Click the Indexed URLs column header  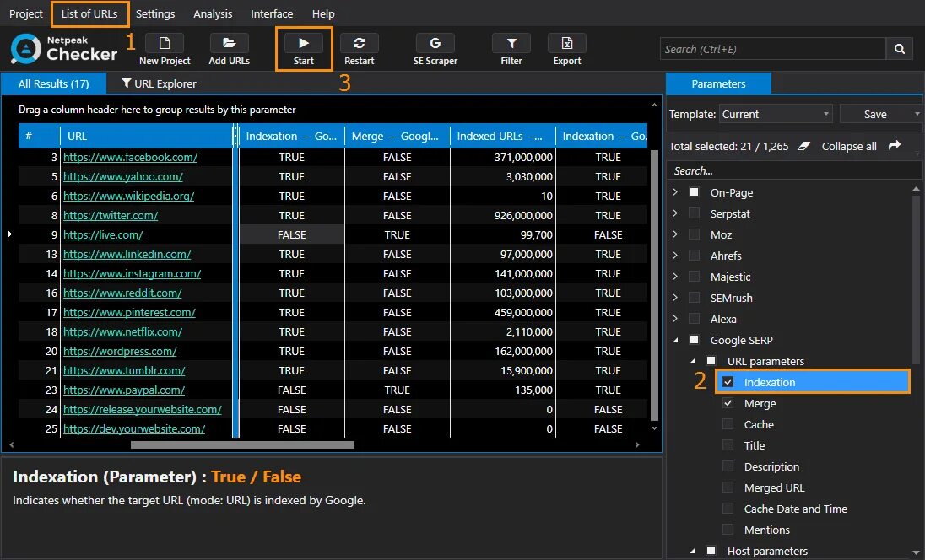click(x=503, y=136)
